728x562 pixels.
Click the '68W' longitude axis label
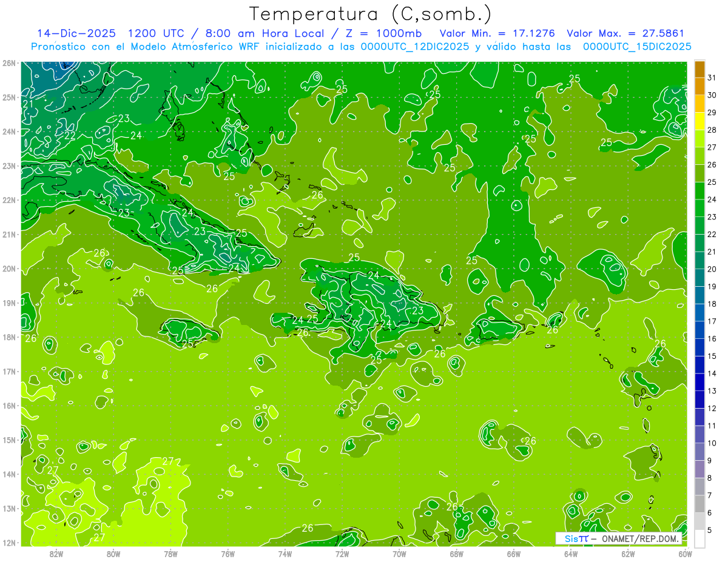point(456,554)
